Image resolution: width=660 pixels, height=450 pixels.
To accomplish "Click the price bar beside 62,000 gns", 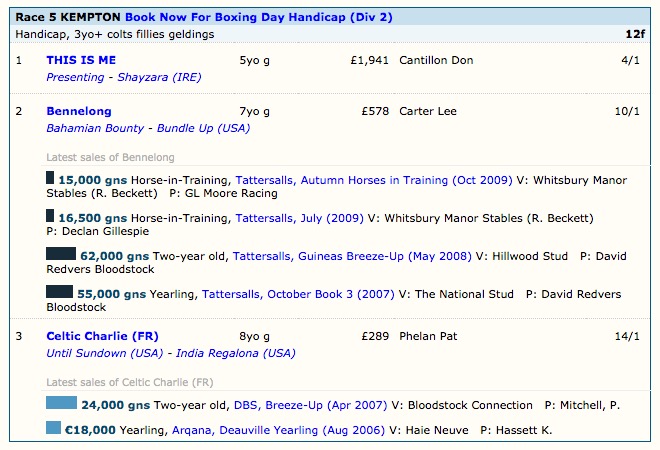I will pyautogui.click(x=61, y=253).
